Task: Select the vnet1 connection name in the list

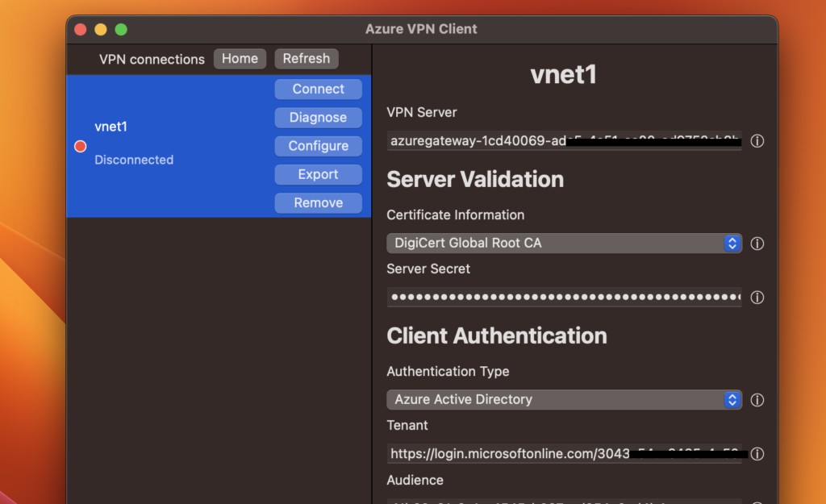Action: click(x=111, y=127)
